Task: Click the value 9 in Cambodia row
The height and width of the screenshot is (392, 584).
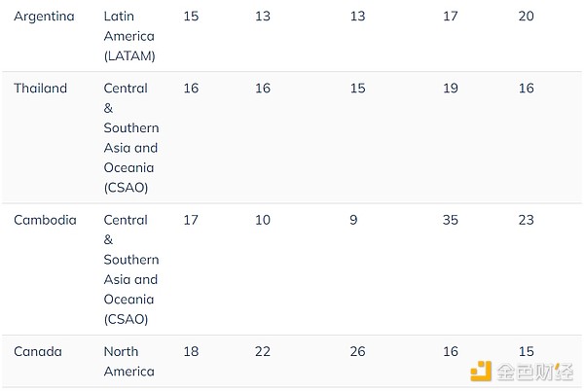Action: click(354, 220)
